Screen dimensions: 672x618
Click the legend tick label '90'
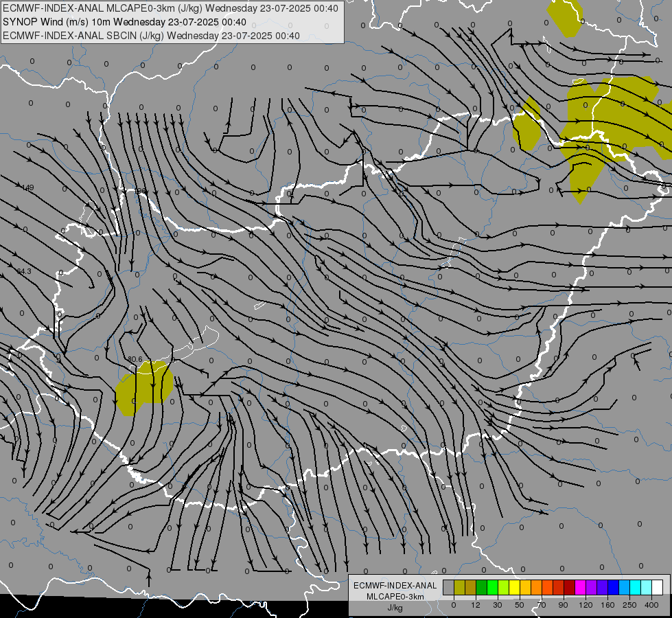click(563, 605)
